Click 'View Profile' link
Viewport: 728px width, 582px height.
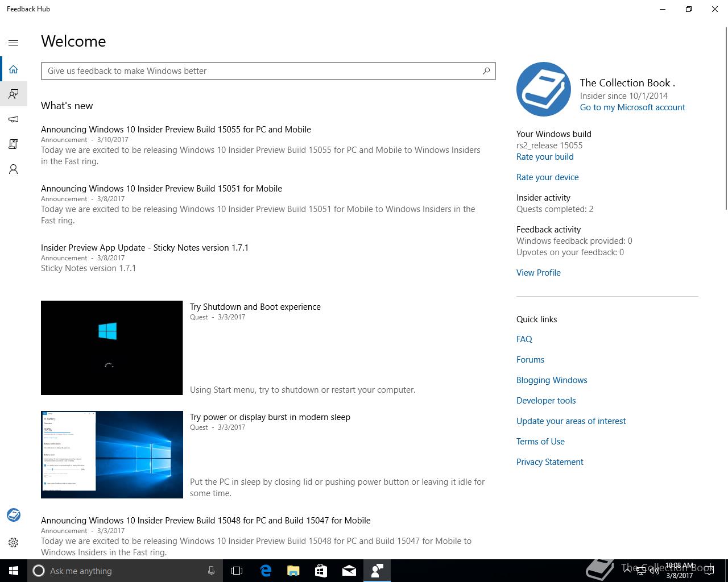point(539,273)
